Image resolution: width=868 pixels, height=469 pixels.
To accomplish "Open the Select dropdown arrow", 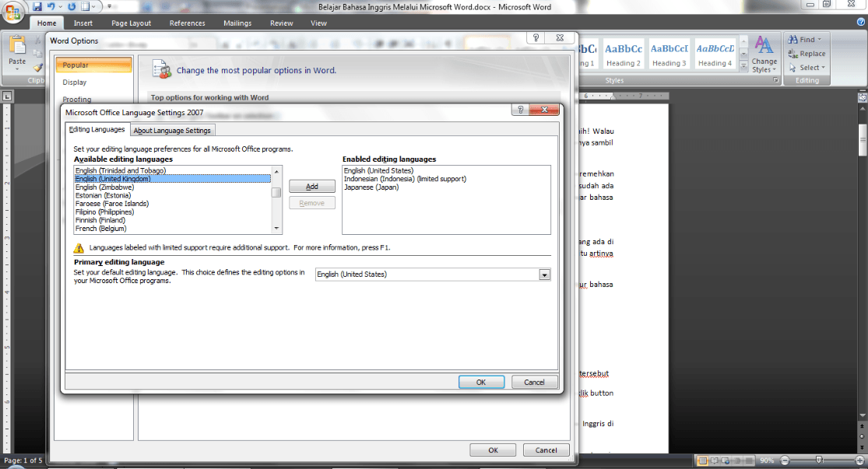I will [823, 68].
